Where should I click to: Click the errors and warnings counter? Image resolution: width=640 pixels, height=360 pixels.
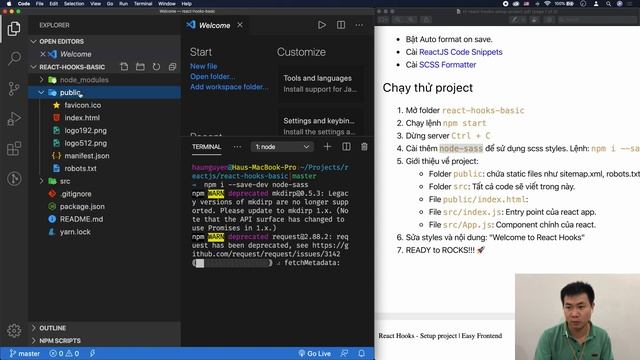click(x=64, y=353)
